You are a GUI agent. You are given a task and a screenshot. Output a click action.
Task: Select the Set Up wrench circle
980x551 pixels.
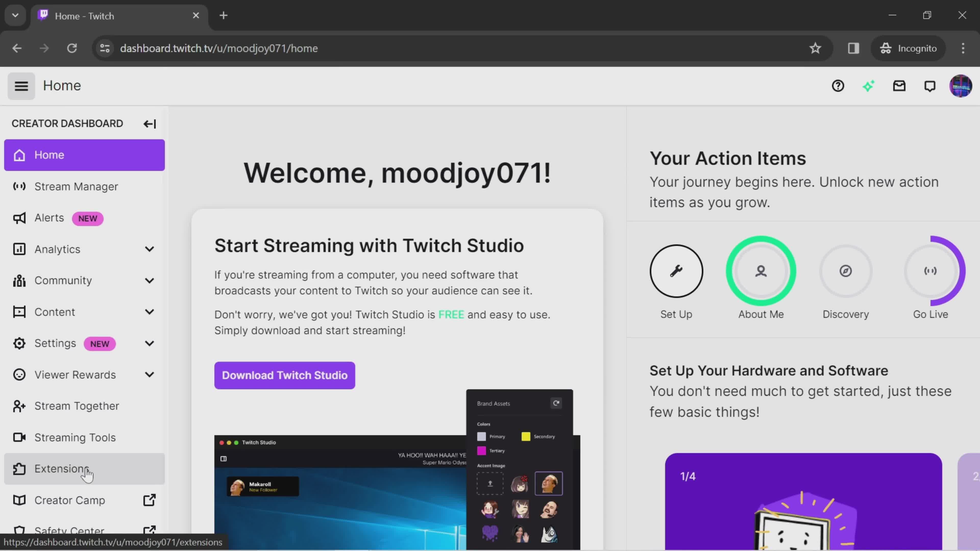coord(676,271)
